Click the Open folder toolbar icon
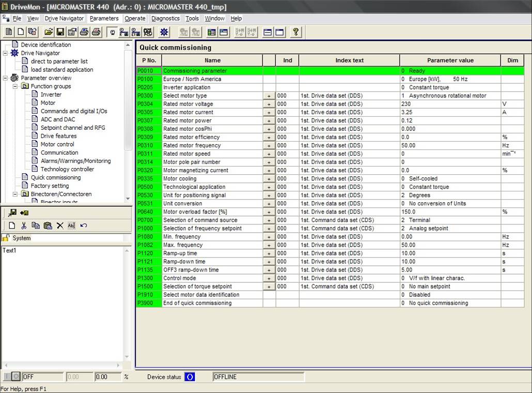532x393 pixels. point(49,32)
